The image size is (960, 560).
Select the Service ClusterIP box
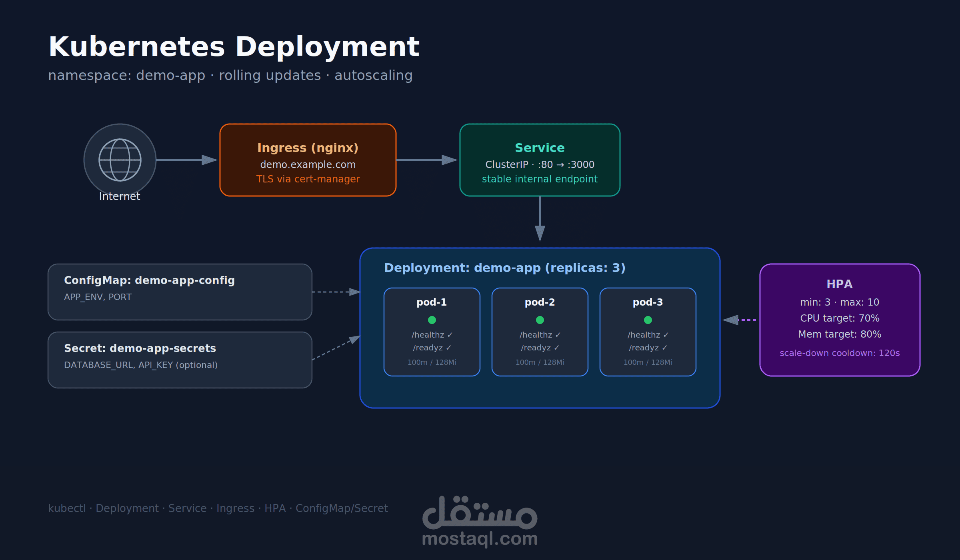[x=540, y=160]
